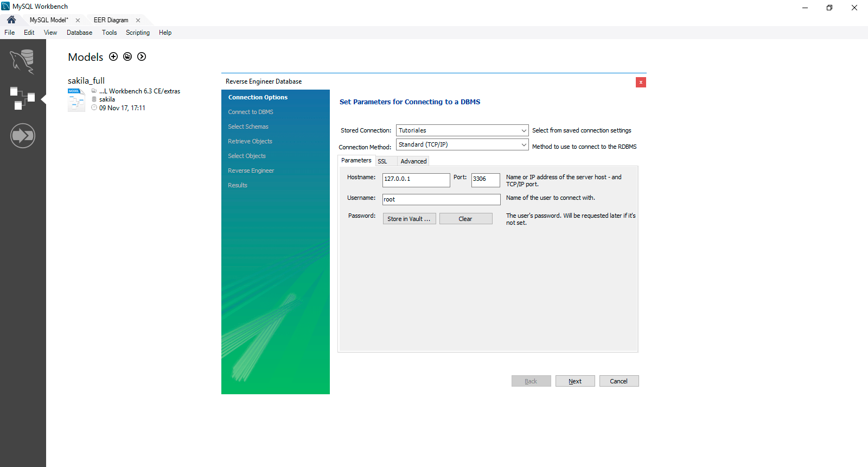This screenshot has width=868, height=467.
Task: Switch to the MySQL Model tab
Action: coord(49,20)
